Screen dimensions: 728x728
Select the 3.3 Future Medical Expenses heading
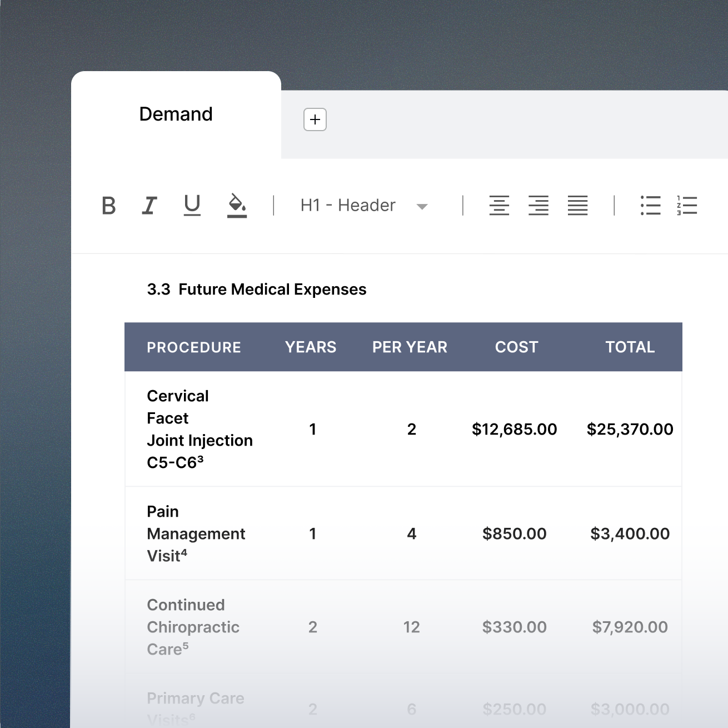[x=257, y=290]
